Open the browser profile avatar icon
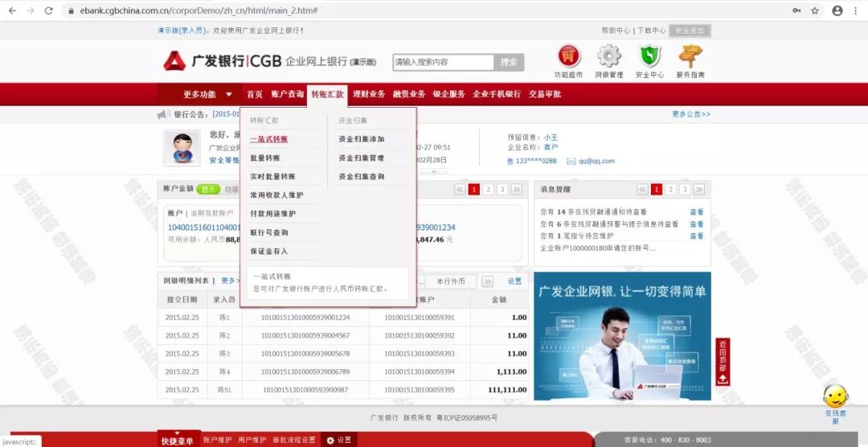868x447 pixels. coord(837,10)
